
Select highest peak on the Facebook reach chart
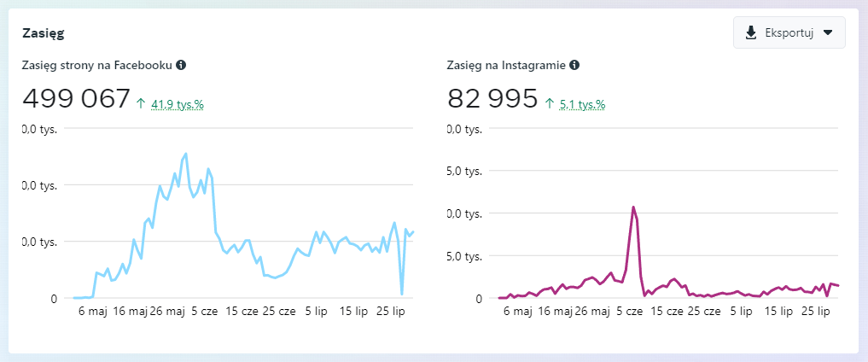click(x=185, y=155)
